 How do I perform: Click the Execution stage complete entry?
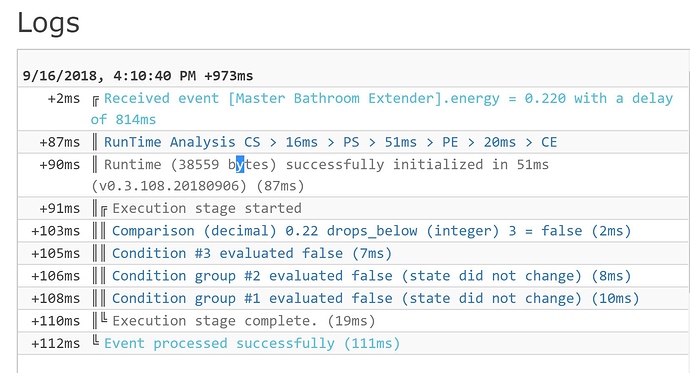click(x=243, y=321)
